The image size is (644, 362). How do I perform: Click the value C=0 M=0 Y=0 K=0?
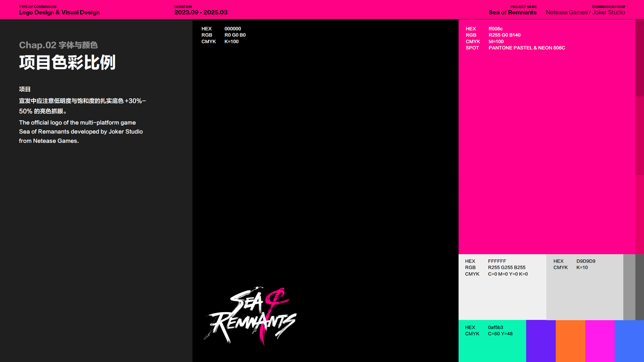(x=508, y=274)
